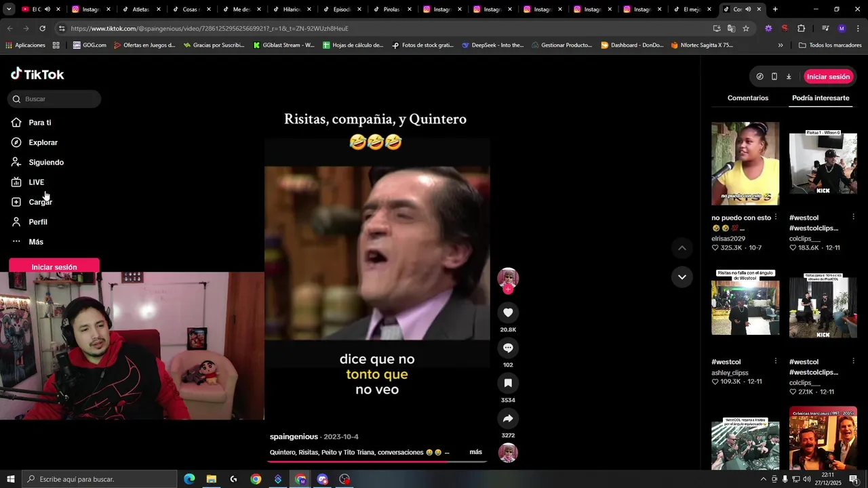Open the DeepSeek bookmark

492,45
